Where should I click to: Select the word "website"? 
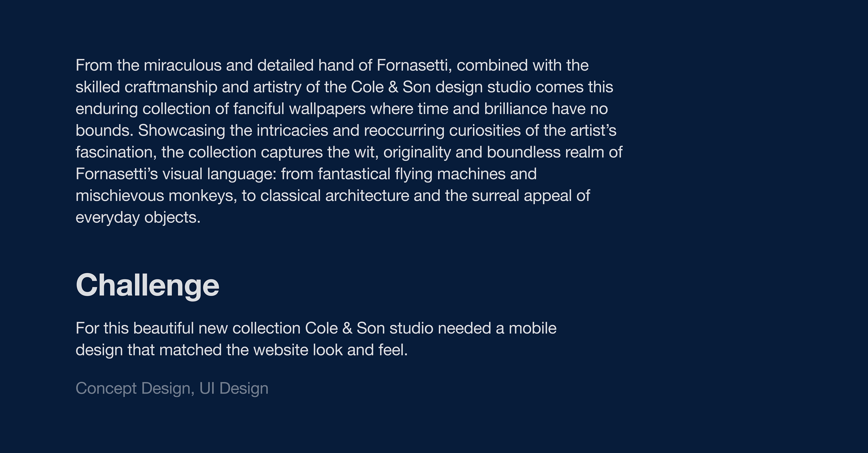coord(280,350)
